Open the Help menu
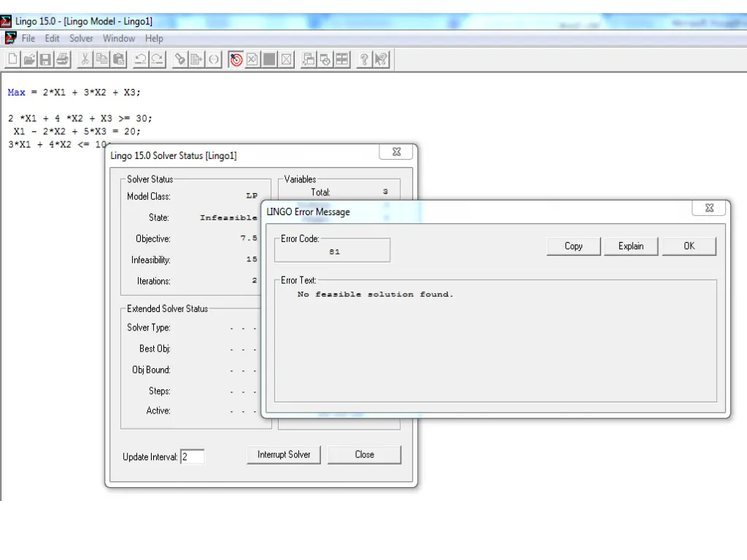The height and width of the screenshot is (560, 747). (x=154, y=39)
